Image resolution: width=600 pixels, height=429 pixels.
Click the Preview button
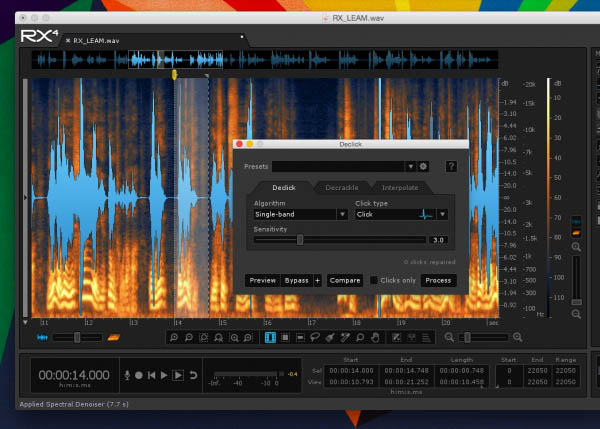pyautogui.click(x=263, y=281)
